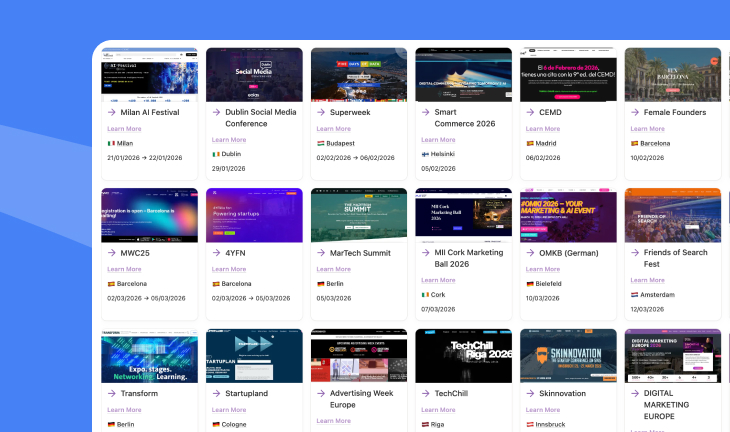Viewport: 730px width, 432px height.
Task: Open the Transform website thumbnail
Action: 149,356
